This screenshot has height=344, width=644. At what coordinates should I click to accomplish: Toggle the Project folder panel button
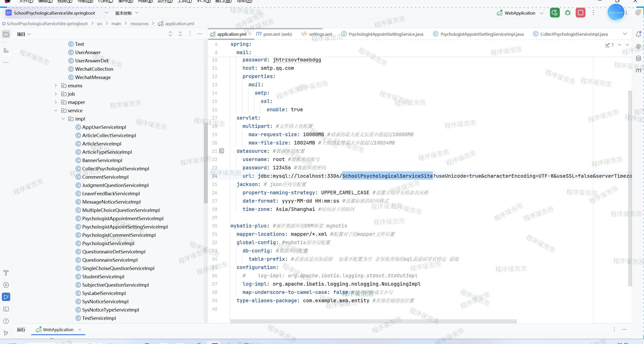6,34
